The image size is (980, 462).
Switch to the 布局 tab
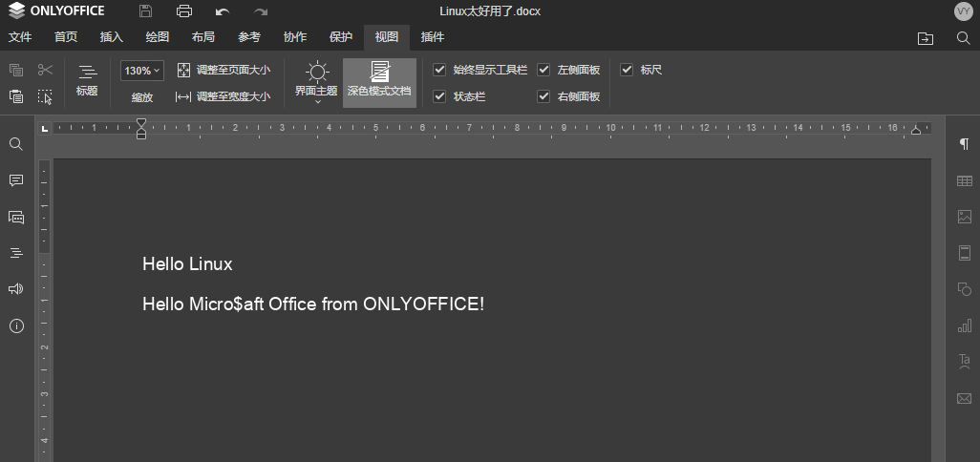click(203, 37)
